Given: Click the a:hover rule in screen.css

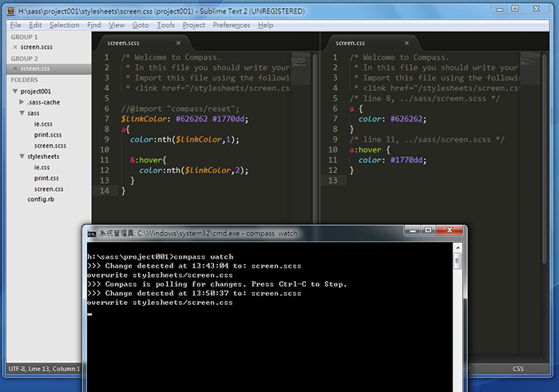Looking at the screenshot, I should coord(370,149).
